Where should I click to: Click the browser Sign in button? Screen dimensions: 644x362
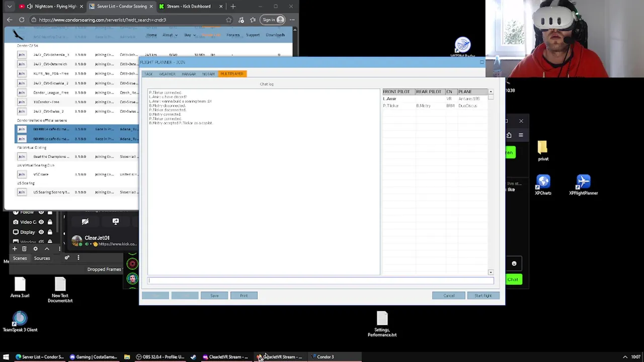(x=273, y=20)
